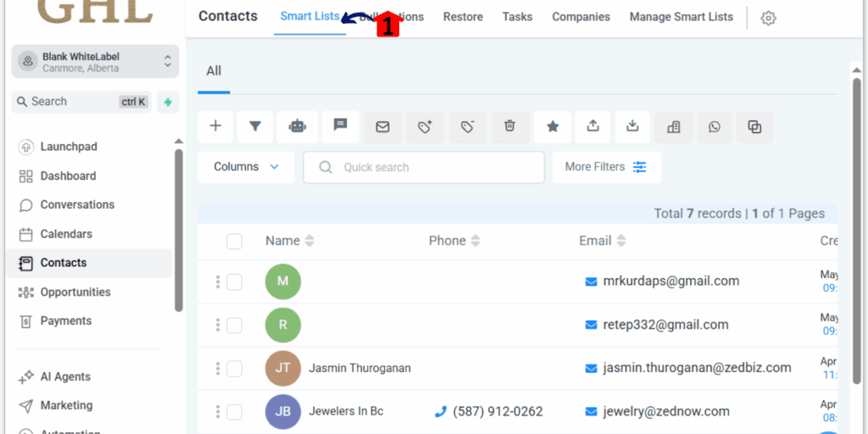Click the email jasmin.thuroganan@zedbiz.com
The image size is (868, 434).
[697, 368]
